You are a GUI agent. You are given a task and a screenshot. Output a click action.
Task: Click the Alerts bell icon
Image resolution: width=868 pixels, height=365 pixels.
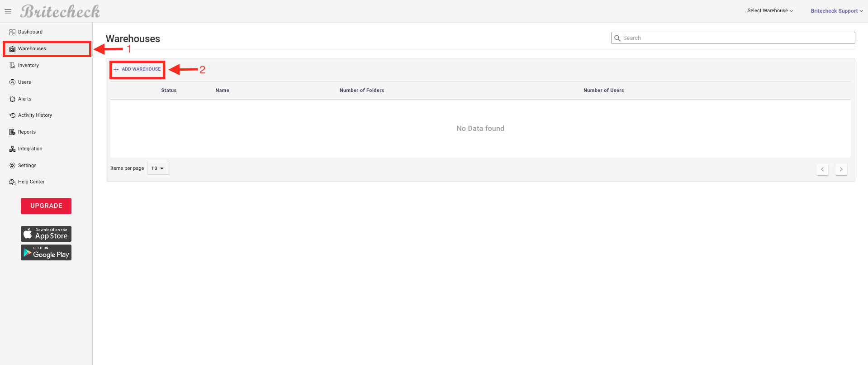12,99
